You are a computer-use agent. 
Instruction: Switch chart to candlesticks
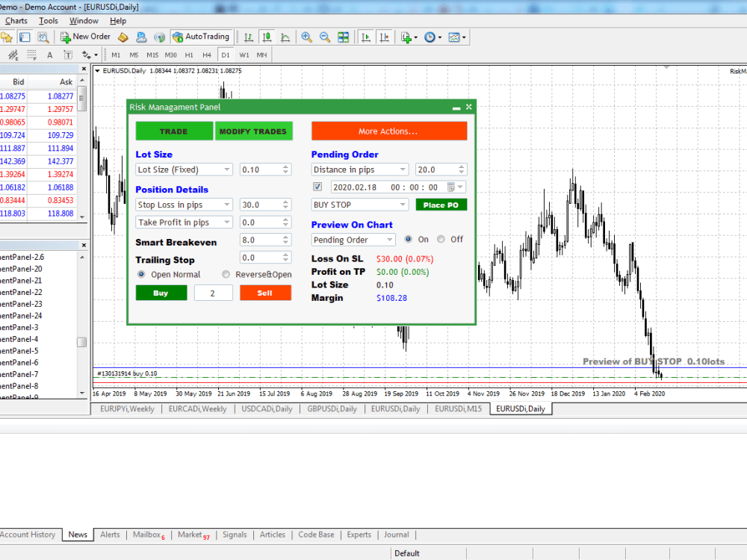[x=267, y=37]
